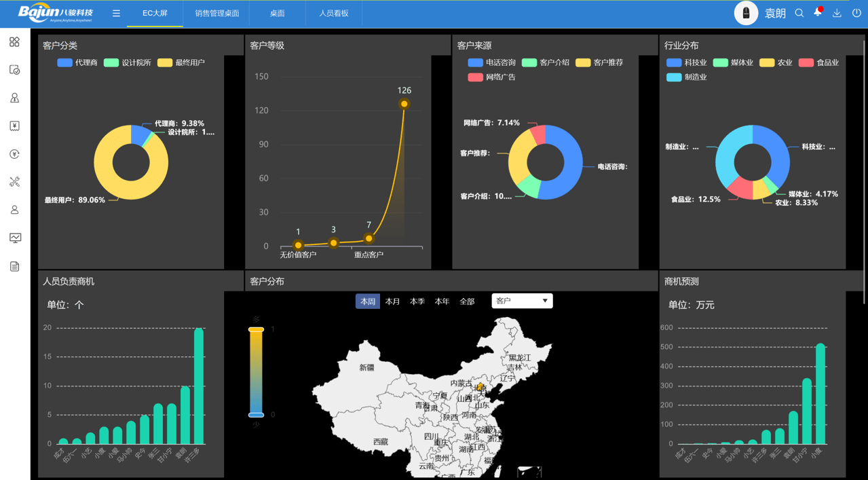Select 全部 time range button

467,301
